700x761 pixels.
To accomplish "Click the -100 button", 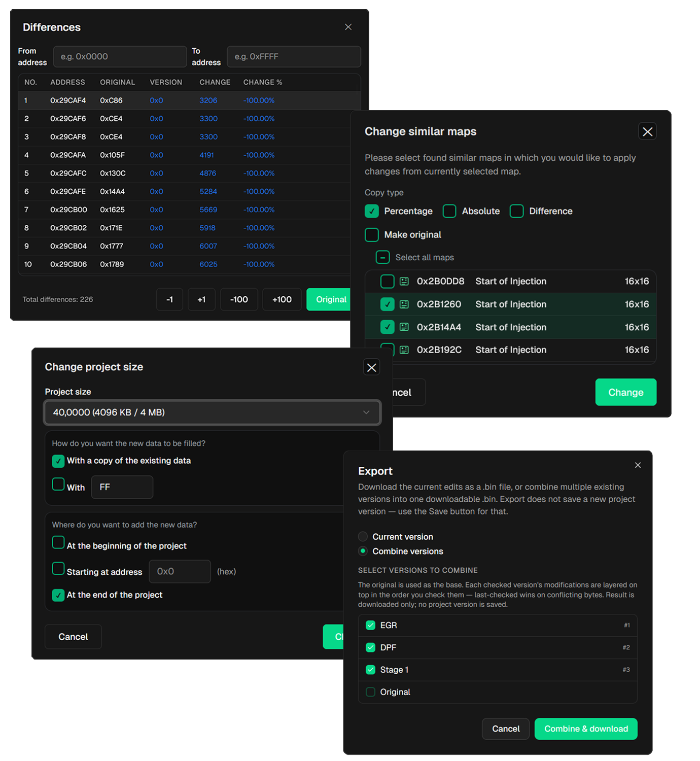I will [239, 299].
